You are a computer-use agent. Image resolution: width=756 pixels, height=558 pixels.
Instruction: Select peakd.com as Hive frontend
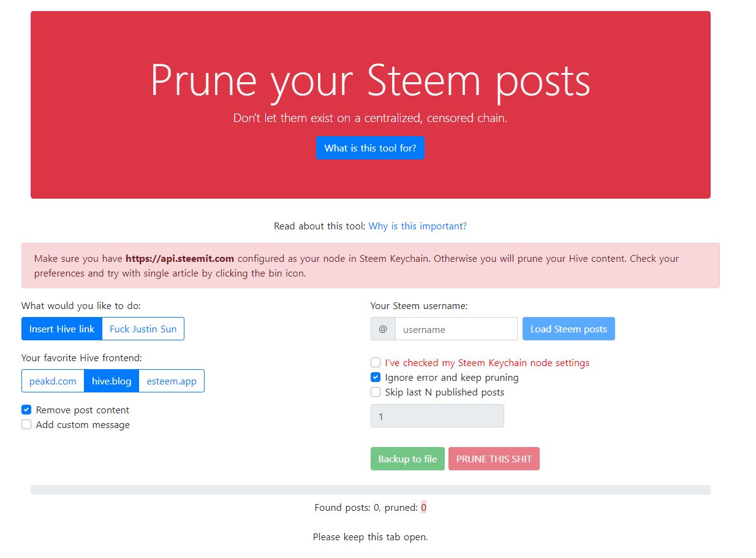pos(53,381)
